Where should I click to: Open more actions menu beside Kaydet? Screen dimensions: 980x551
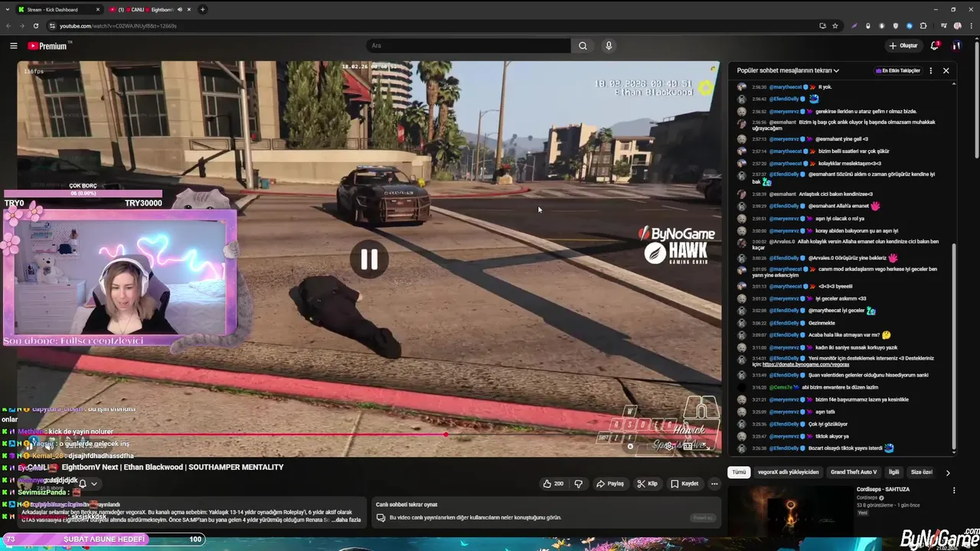(x=714, y=484)
